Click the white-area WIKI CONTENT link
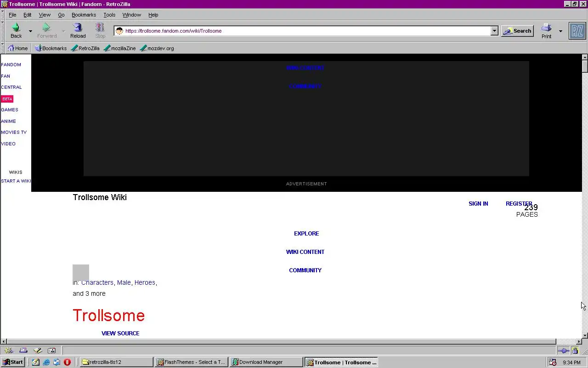 click(x=305, y=252)
